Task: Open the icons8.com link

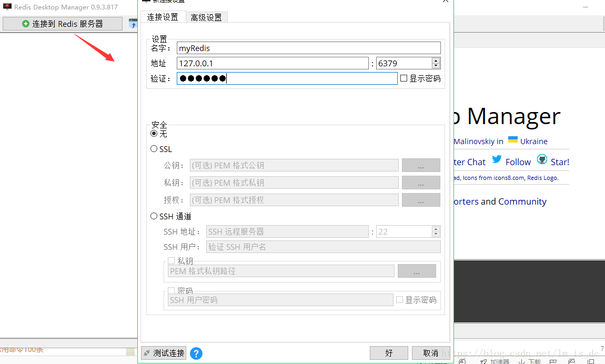Action: point(509,178)
